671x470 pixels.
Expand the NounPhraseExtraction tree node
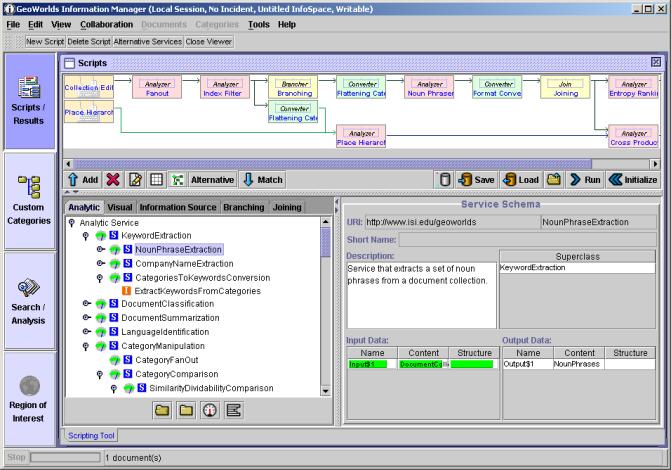point(101,249)
